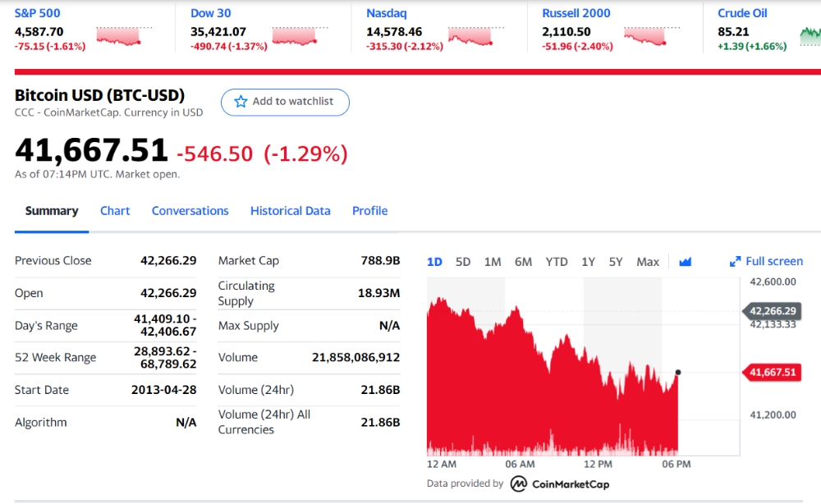Select the YTD chart range
The height and width of the screenshot is (504, 821).
[557, 262]
